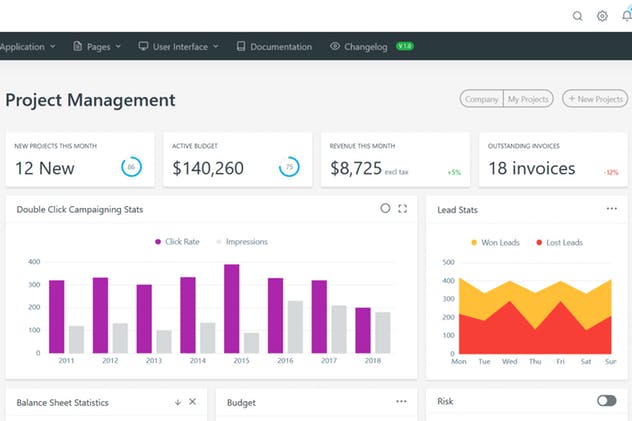Close the Balance Sheet Statistics card
632x421 pixels.
coord(193,402)
